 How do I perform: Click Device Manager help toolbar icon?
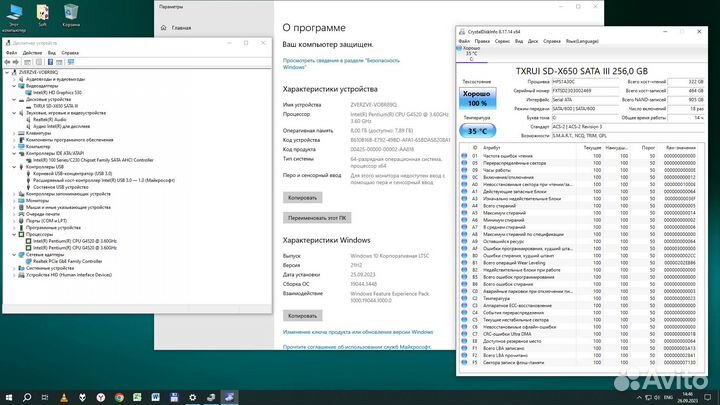(51, 62)
